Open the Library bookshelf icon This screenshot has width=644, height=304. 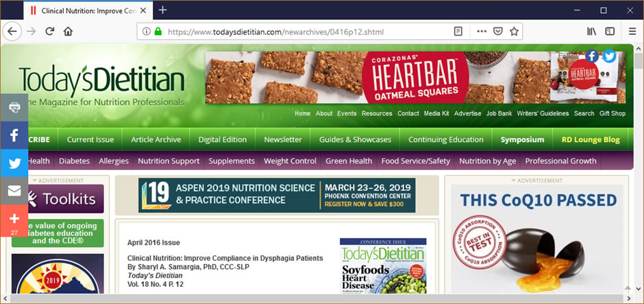(x=591, y=32)
